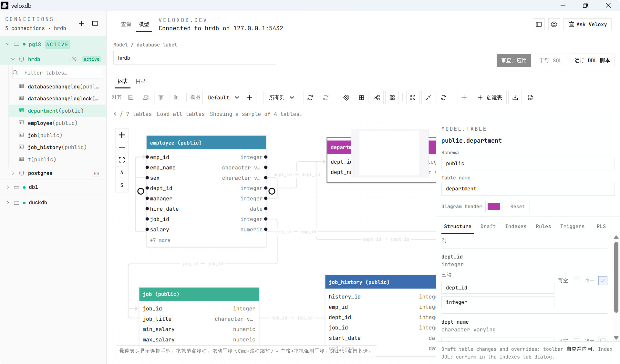Screen dimensions: 620x364
Task: Click the collapse inward arrows icon
Action: pos(428,97)
